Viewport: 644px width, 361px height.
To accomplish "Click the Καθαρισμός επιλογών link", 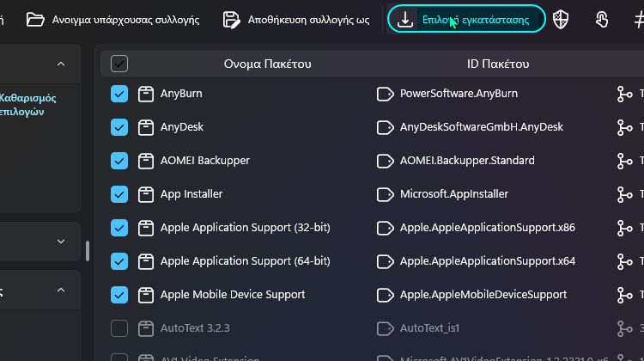I will 27,105.
